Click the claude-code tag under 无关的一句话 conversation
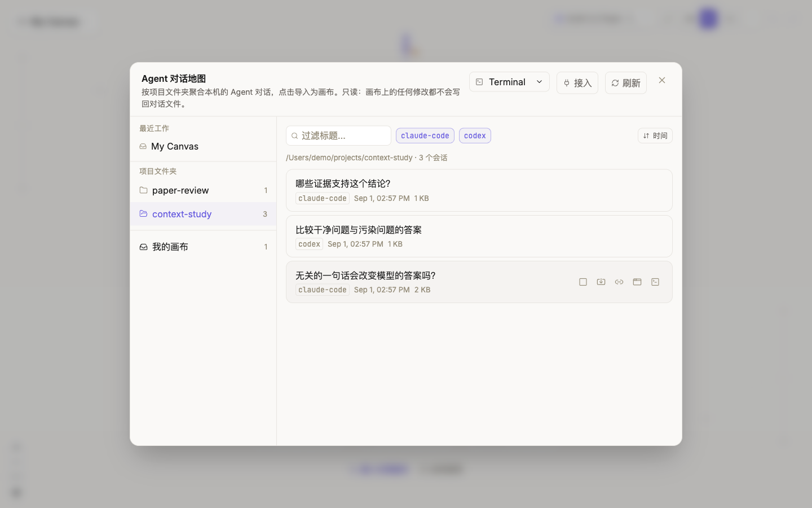This screenshot has height=508, width=812. [x=323, y=290]
